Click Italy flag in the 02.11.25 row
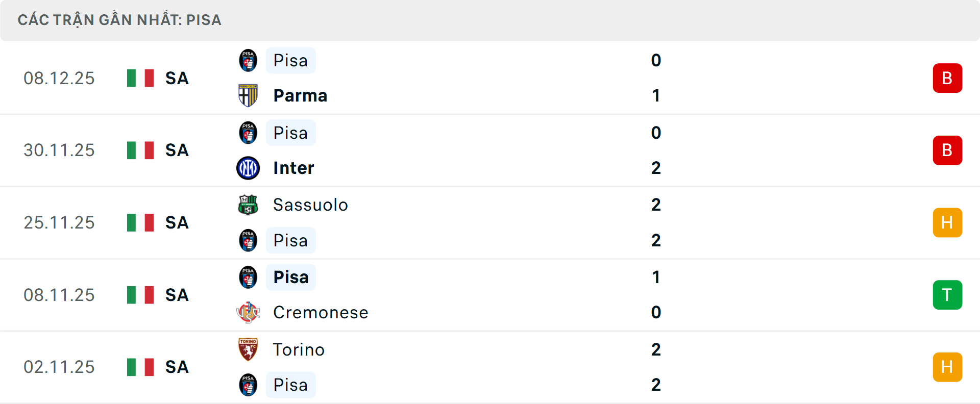980x404 pixels. click(140, 367)
